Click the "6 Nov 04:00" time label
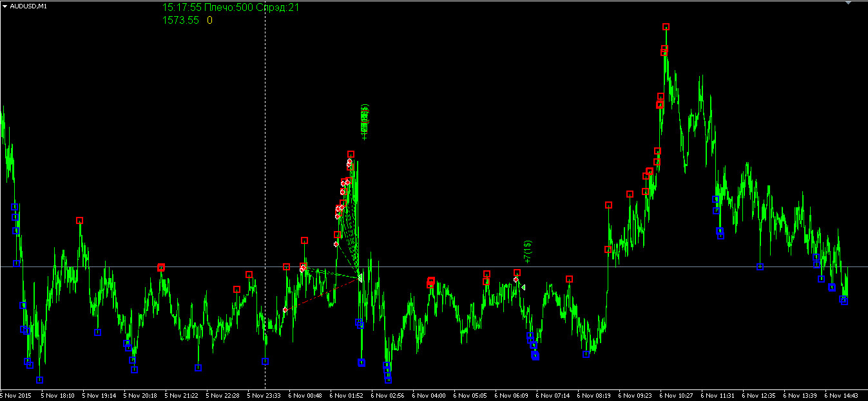The width and height of the screenshot is (868, 401). [x=430, y=396]
